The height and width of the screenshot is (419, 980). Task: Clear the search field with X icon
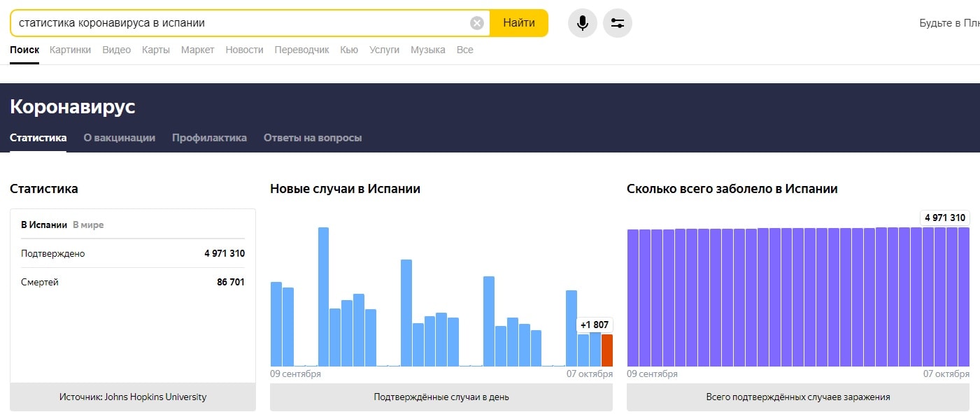(477, 23)
